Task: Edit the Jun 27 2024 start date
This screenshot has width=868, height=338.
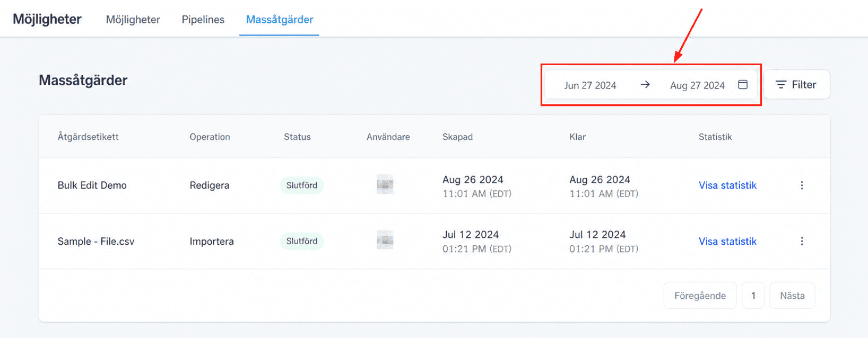Action: [590, 85]
